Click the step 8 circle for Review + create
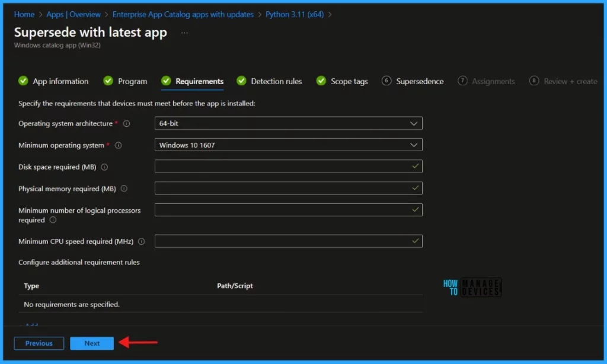 (x=534, y=81)
